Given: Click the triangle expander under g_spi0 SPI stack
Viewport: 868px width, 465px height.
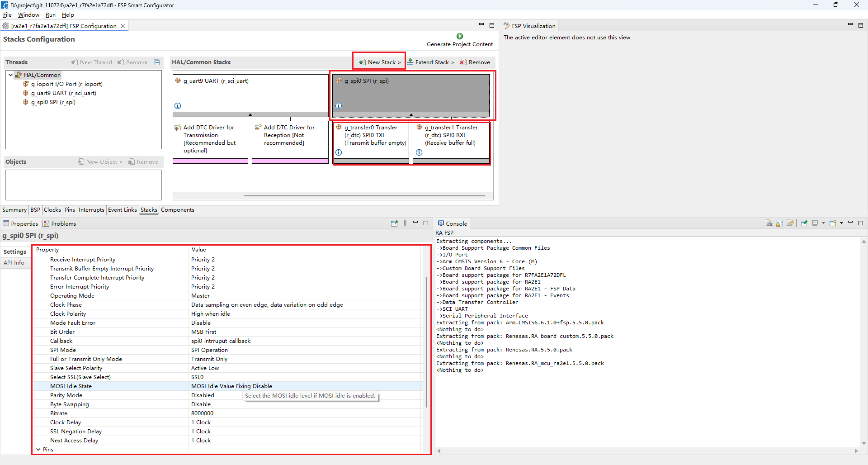Looking at the screenshot, I should pyautogui.click(x=411, y=115).
